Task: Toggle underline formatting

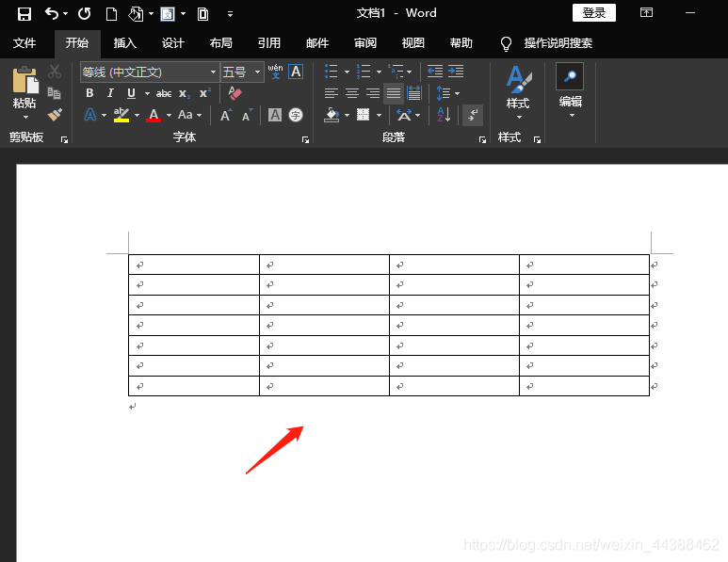Action: [132, 93]
